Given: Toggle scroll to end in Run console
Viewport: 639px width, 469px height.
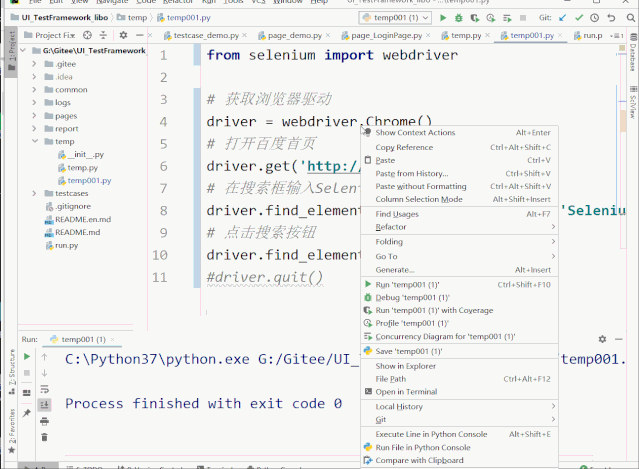Looking at the screenshot, I should (44, 405).
